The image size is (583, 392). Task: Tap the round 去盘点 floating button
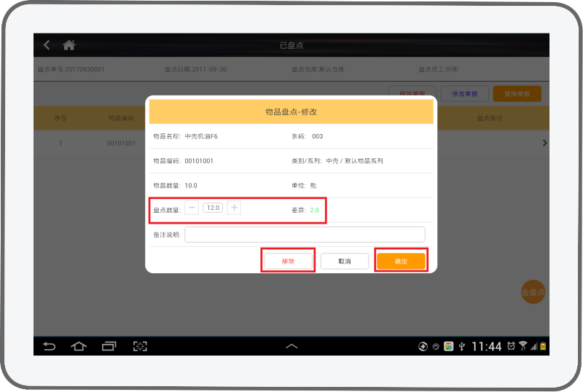coord(533,292)
